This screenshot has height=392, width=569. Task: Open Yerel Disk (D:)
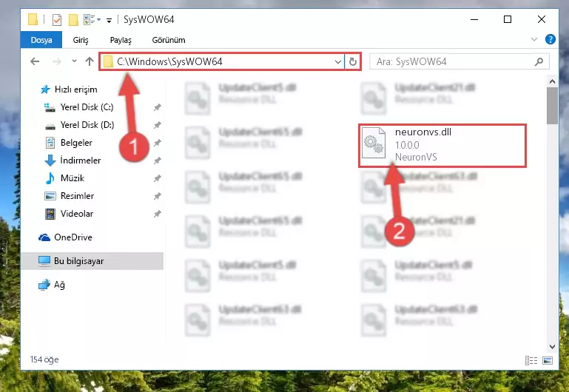(87, 125)
